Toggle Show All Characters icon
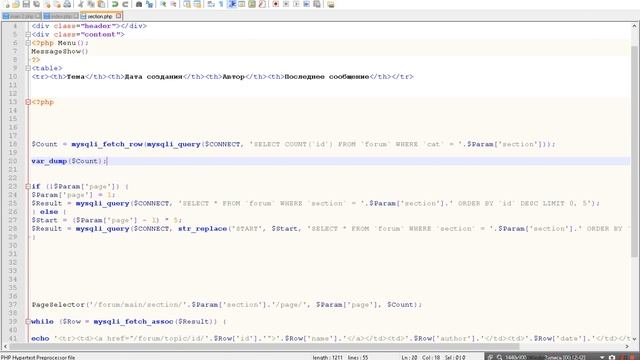 tap(221, 4)
